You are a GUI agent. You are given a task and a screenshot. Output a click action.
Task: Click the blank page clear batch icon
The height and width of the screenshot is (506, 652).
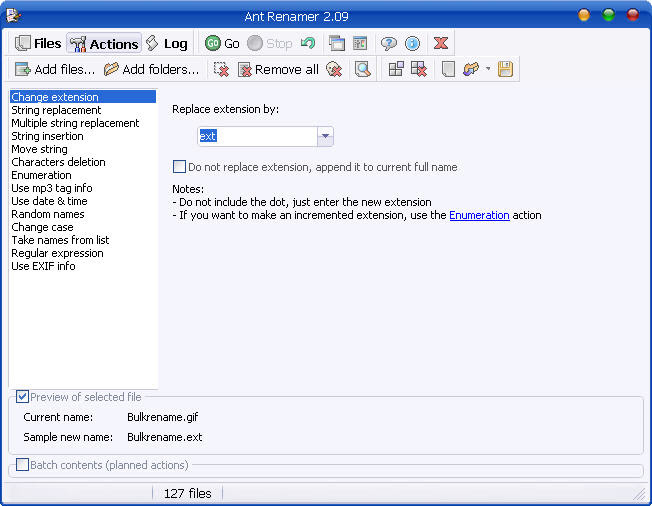pyautogui.click(x=448, y=69)
